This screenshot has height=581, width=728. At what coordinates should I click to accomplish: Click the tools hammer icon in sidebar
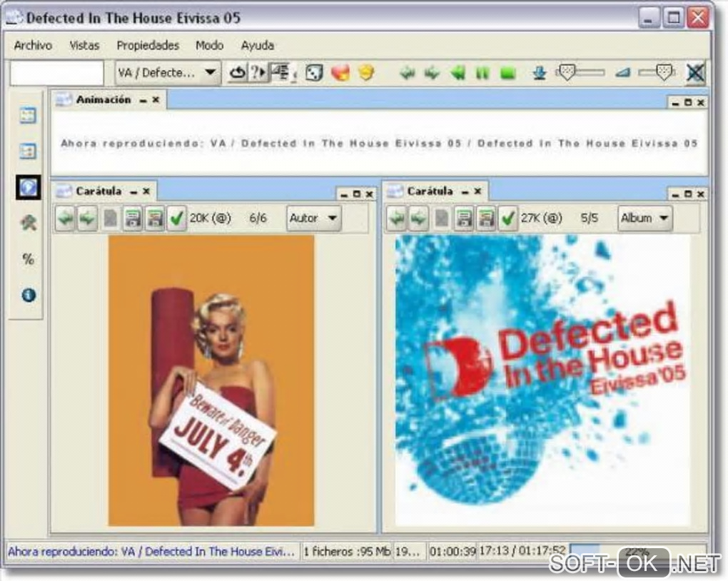pos(28,223)
